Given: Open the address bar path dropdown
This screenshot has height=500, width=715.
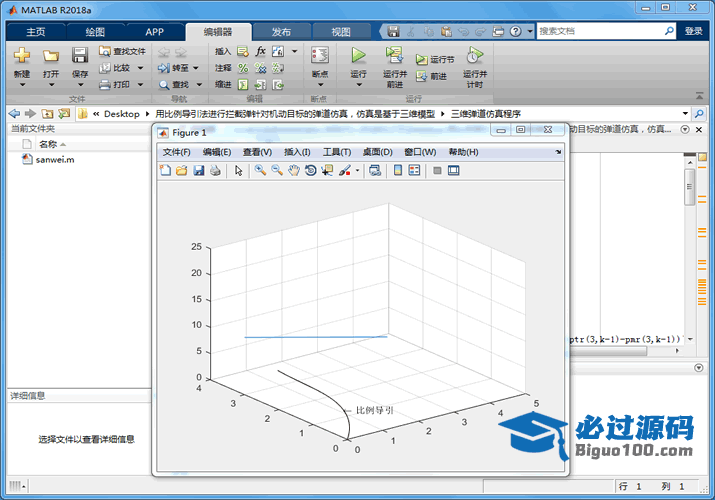Looking at the screenshot, I should [x=685, y=113].
